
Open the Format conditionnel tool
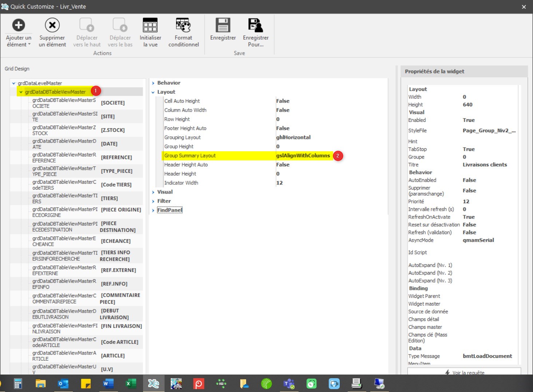[183, 25]
